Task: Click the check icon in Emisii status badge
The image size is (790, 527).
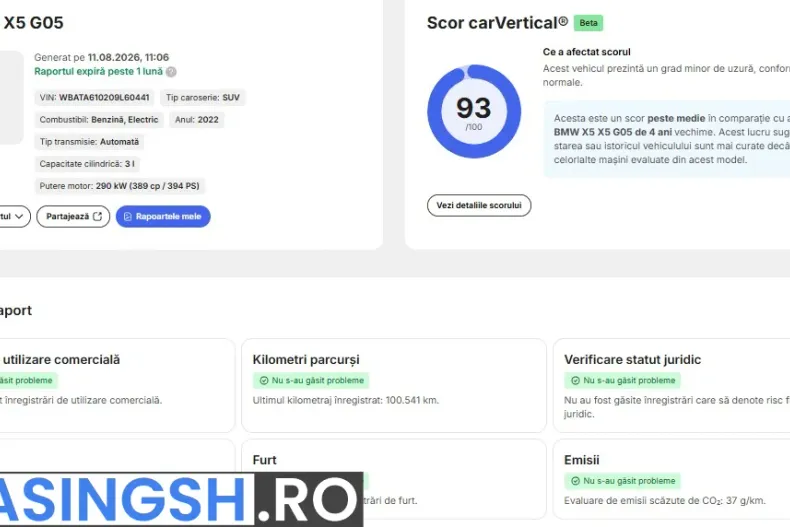Action: coord(575,481)
